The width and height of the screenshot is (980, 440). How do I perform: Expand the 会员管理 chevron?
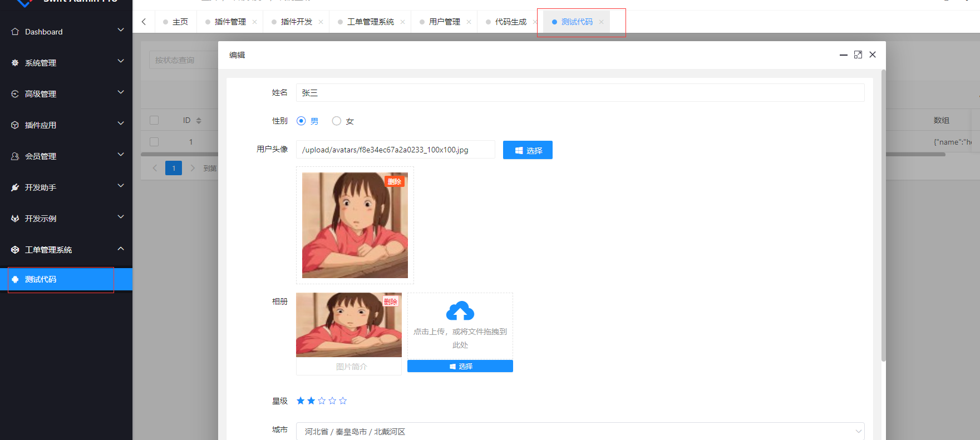[x=121, y=155]
